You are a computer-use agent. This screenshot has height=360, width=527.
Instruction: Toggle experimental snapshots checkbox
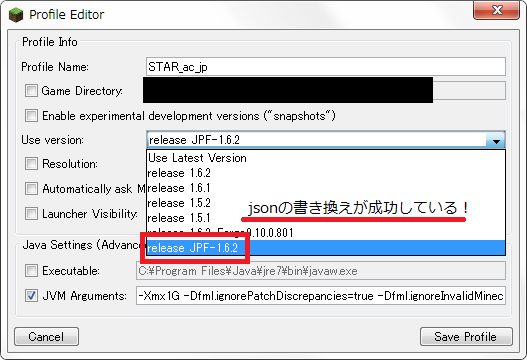31,116
